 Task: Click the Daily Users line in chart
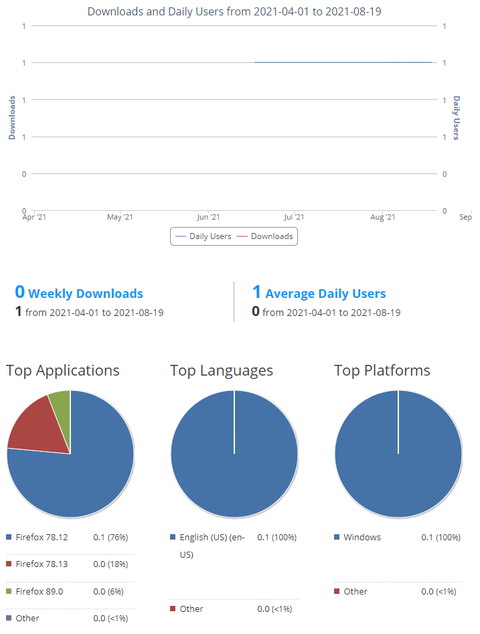(x=343, y=62)
